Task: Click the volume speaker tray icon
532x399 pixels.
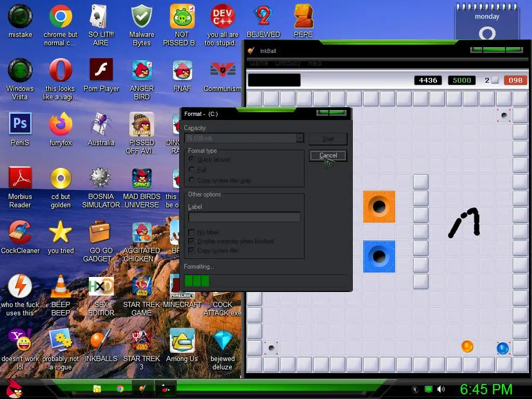Action: point(441,389)
